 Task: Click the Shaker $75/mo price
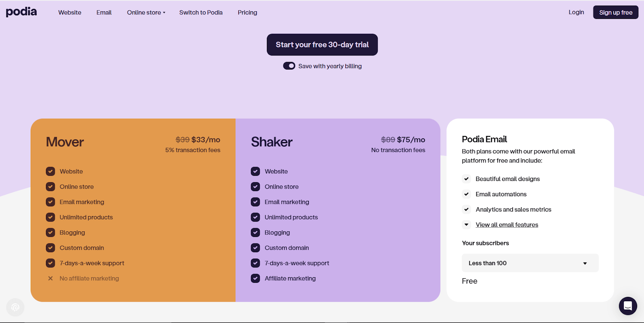pos(411,140)
